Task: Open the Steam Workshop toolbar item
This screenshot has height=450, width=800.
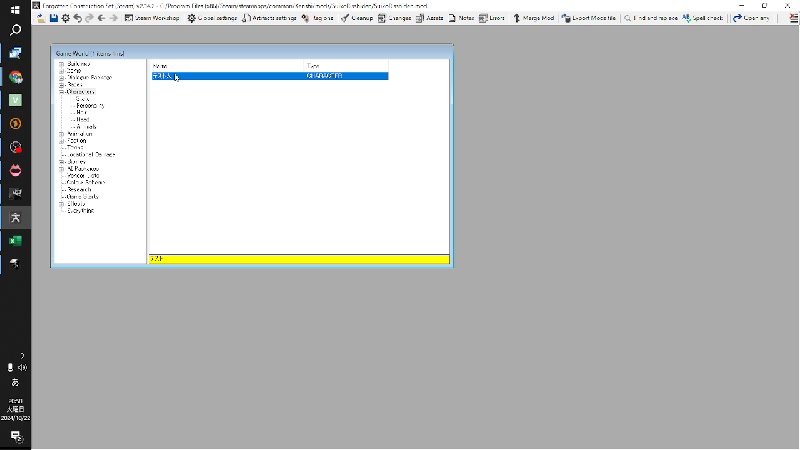Action: point(152,18)
